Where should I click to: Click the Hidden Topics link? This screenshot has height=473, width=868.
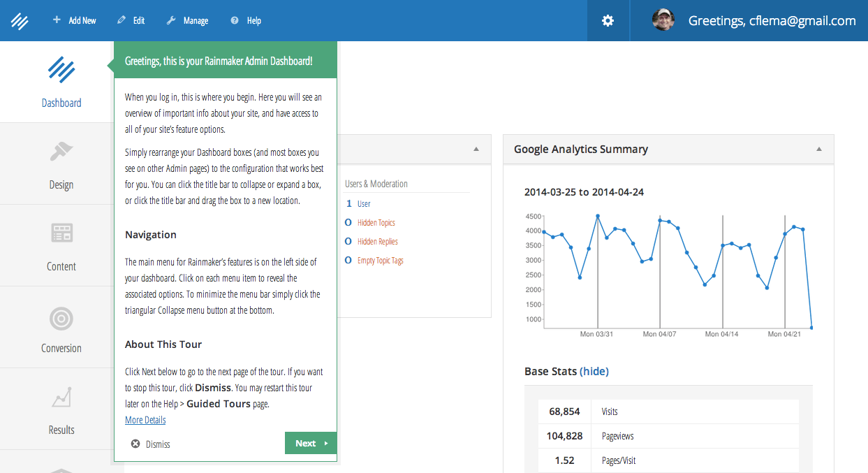pos(377,222)
